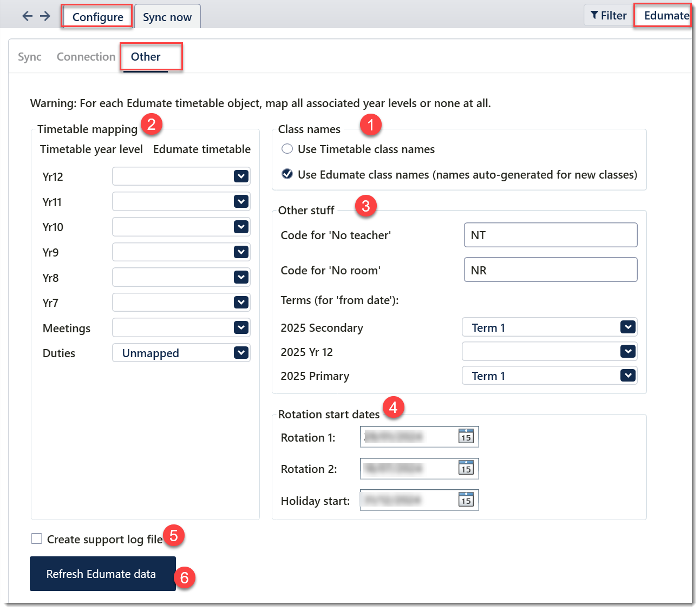Open the 2025 Primary term dropdown

tap(549, 376)
